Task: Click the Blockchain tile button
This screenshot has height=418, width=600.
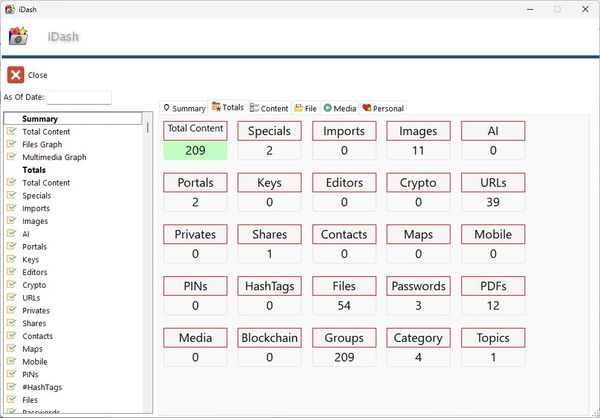Action: [x=270, y=338]
